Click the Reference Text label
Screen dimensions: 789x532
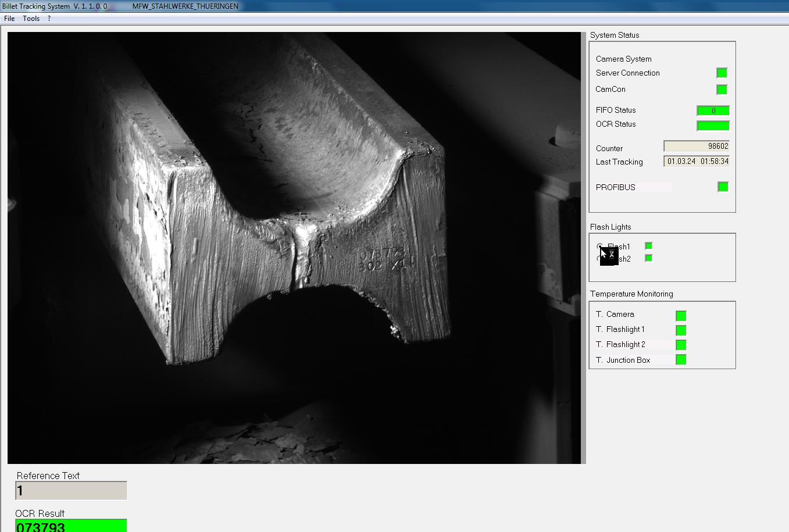click(x=48, y=476)
